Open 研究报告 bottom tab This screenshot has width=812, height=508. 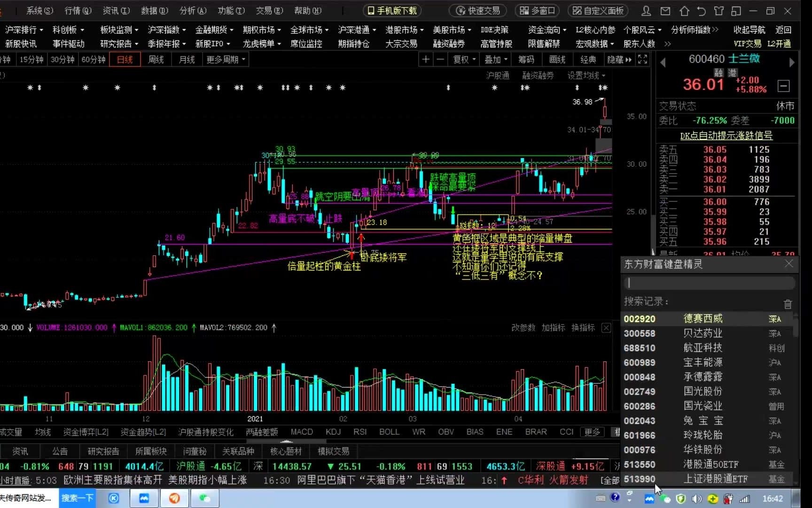click(x=103, y=451)
